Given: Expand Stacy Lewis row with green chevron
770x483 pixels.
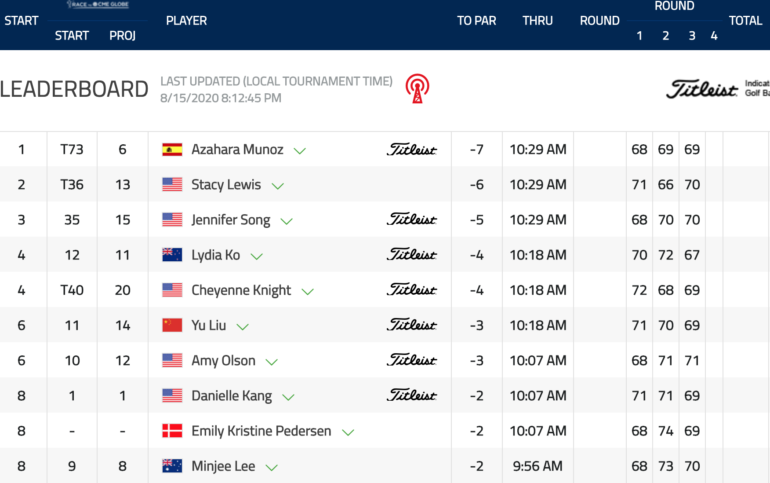Looking at the screenshot, I should pos(278,186).
